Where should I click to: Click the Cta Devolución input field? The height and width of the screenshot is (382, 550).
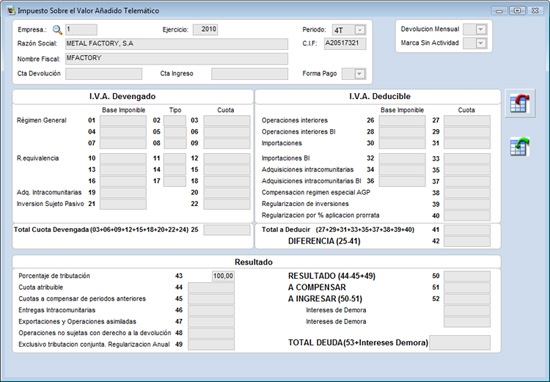point(103,74)
